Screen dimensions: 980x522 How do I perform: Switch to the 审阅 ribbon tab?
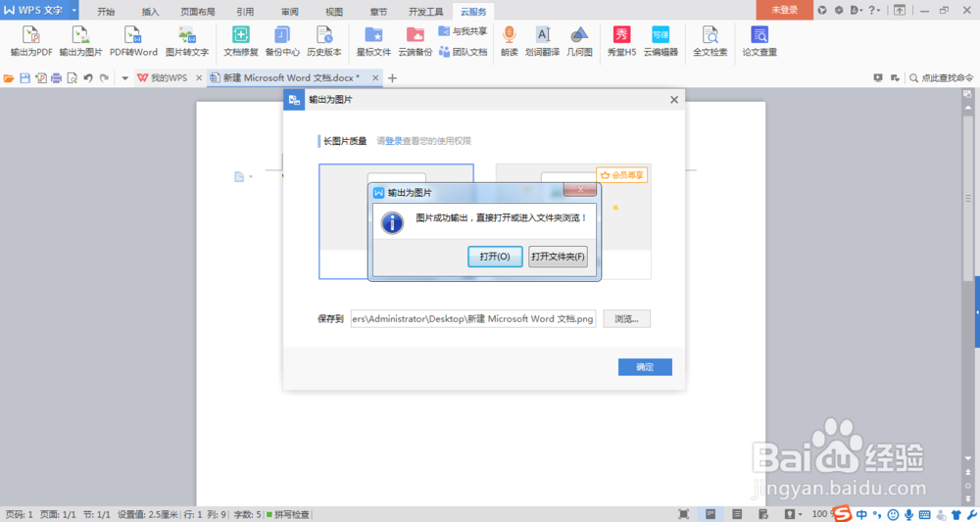click(x=290, y=11)
